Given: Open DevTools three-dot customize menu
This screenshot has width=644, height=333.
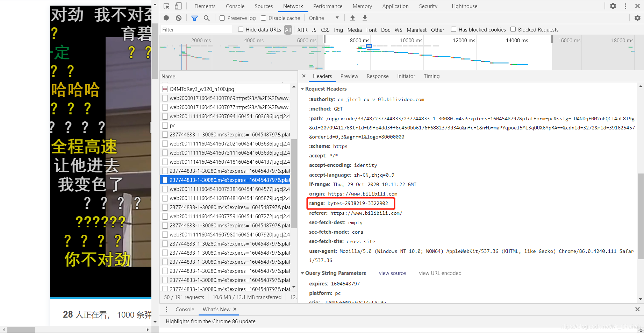Looking at the screenshot, I should pyautogui.click(x=625, y=6).
